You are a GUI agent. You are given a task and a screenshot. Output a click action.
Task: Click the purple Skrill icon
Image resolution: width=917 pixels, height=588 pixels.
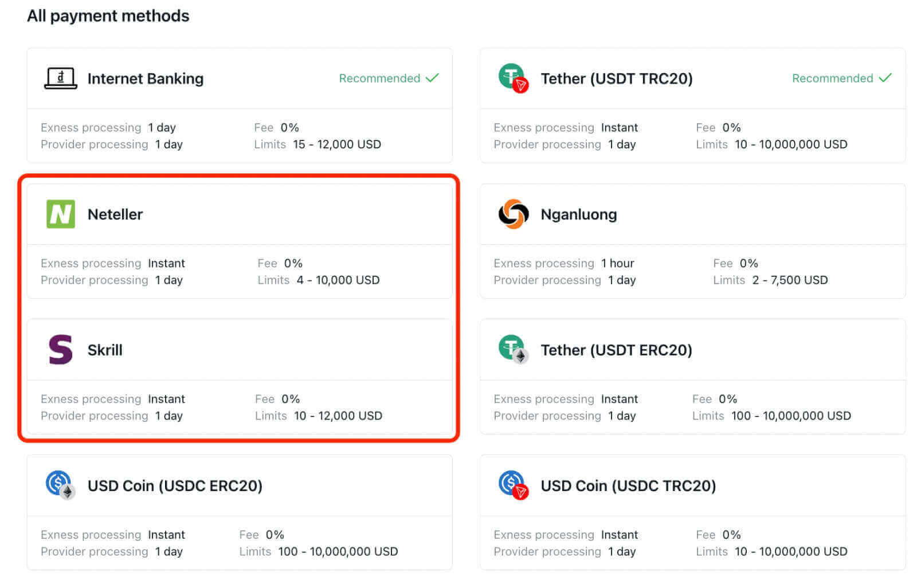pyautogui.click(x=60, y=350)
